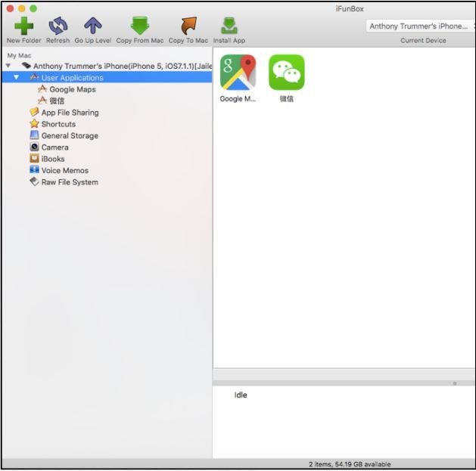Click Copy To Mac orange arrow
This screenshot has width=476, height=471.
(188, 26)
